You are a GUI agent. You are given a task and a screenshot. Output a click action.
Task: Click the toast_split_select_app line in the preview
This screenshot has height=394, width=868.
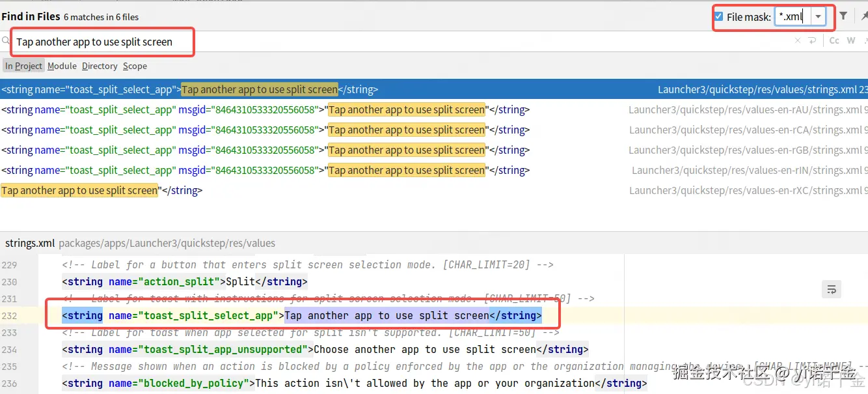[302, 315]
